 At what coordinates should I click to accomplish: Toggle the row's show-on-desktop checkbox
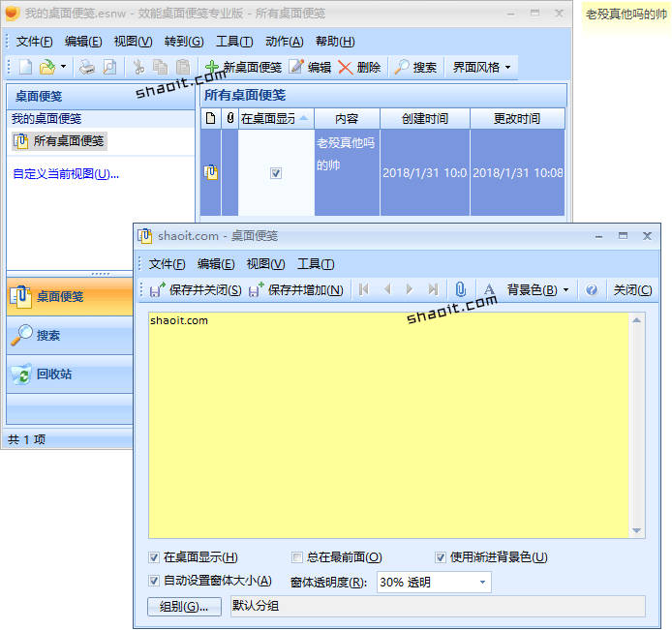276,173
